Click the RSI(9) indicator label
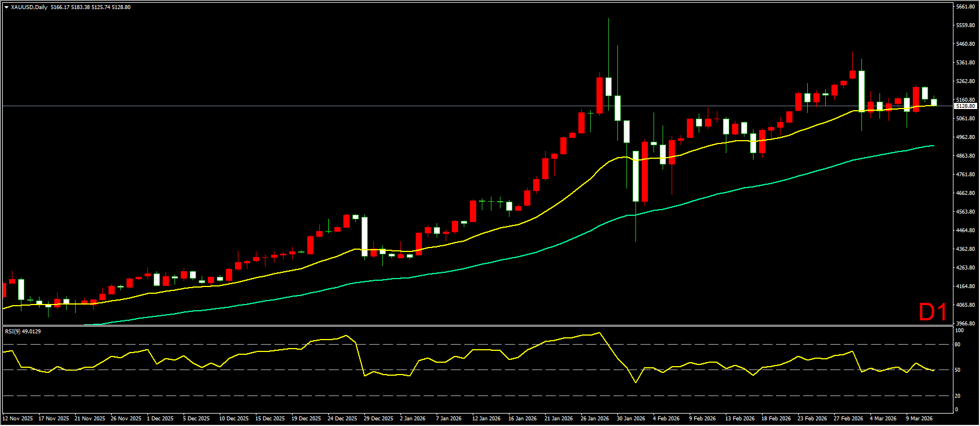This screenshot has height=426, width=980. pos(23,331)
